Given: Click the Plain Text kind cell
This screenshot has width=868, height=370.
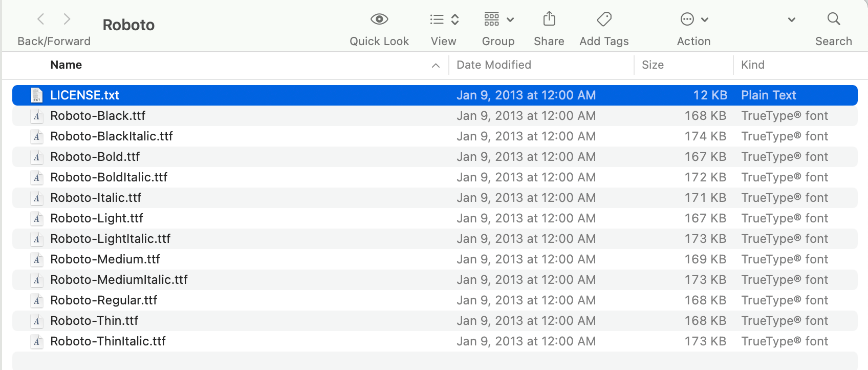Looking at the screenshot, I should 769,95.
